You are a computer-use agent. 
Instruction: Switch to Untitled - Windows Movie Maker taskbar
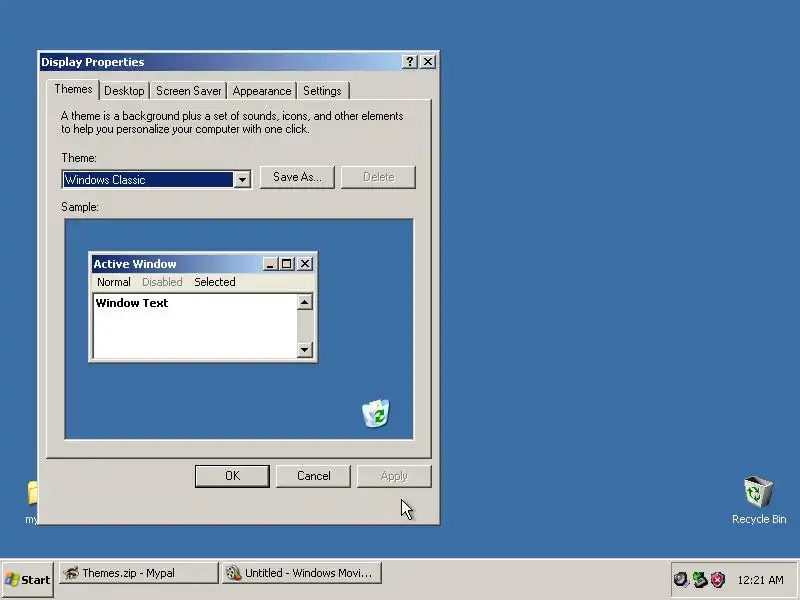point(302,573)
